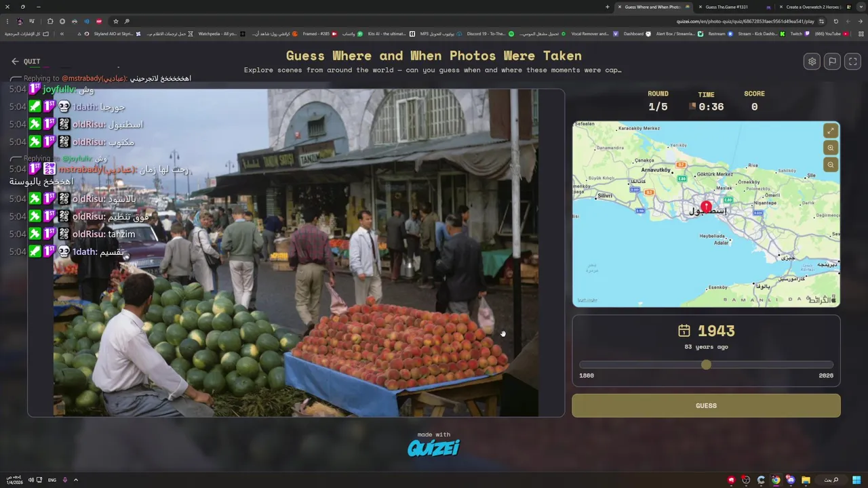Open Skyland AIO at Skyrim bookmark
868x488 pixels.
(x=118, y=34)
